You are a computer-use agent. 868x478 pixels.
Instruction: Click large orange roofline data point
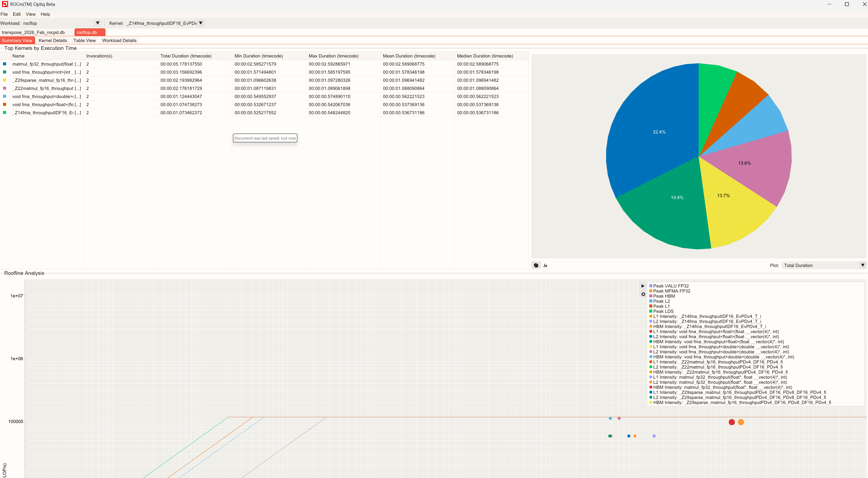tap(741, 422)
